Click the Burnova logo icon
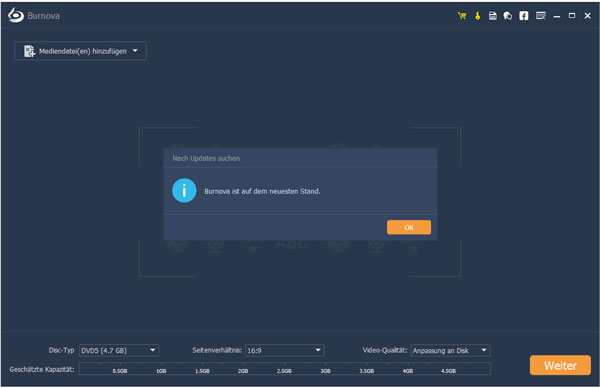 click(x=16, y=15)
